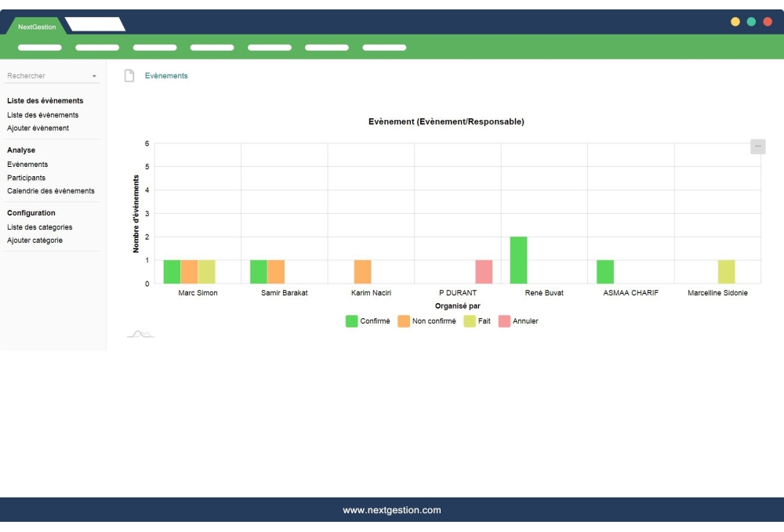
Task: Click Ajouter catégorie in the sidebar
Action: pos(34,241)
